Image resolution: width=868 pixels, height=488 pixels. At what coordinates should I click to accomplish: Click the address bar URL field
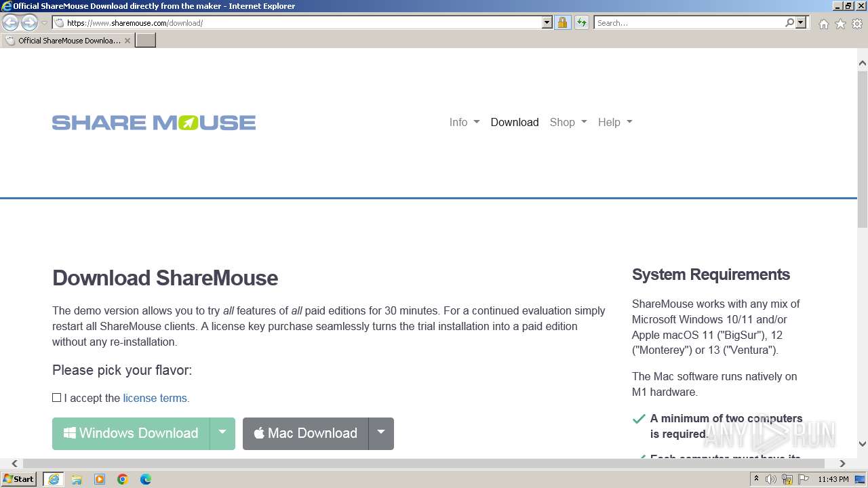(x=303, y=22)
